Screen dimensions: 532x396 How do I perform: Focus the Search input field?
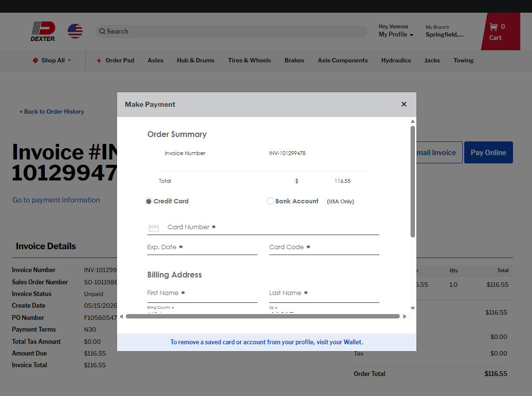(x=231, y=31)
